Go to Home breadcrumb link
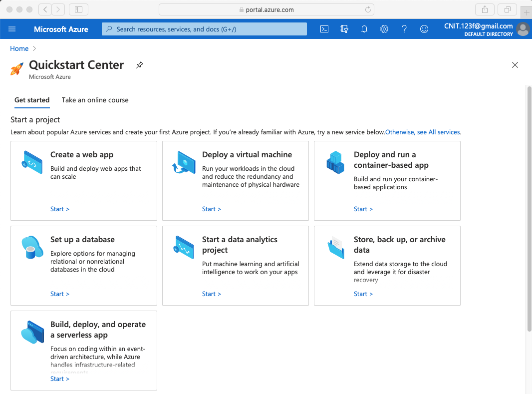Viewport: 532px width, 394px height. pyautogui.click(x=19, y=48)
